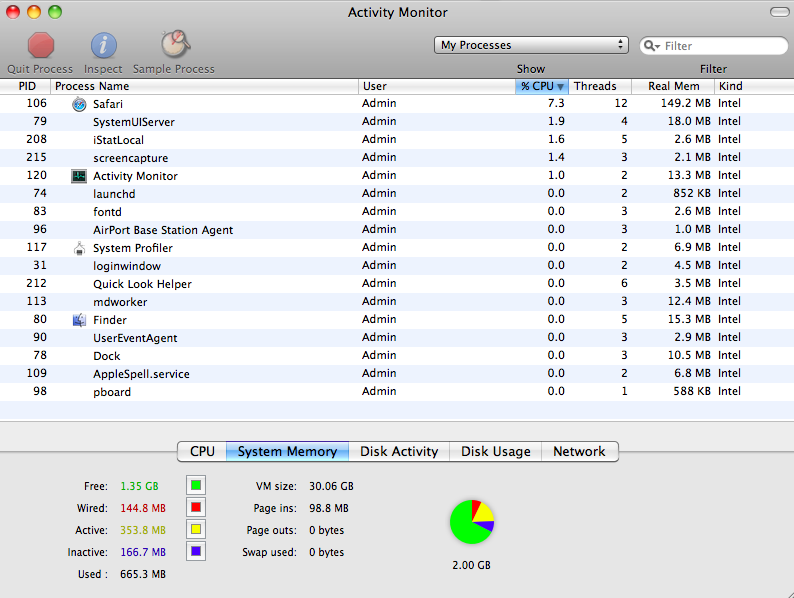Sort by the PID column header
Screen dimensions: 794x598
(x=25, y=86)
